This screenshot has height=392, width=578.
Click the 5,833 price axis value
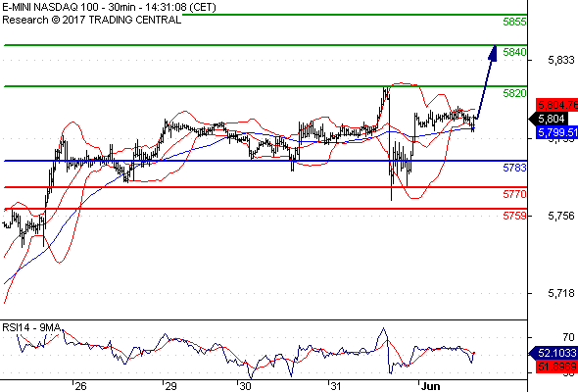point(561,60)
